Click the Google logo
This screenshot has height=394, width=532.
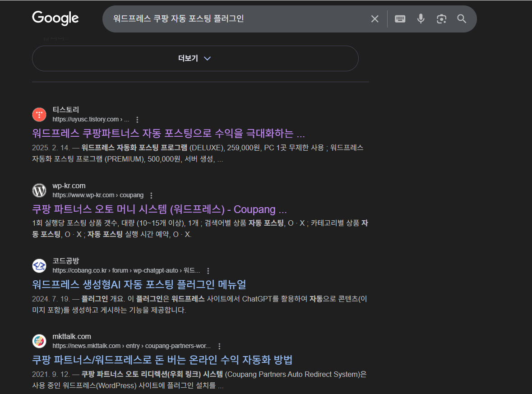pos(56,19)
